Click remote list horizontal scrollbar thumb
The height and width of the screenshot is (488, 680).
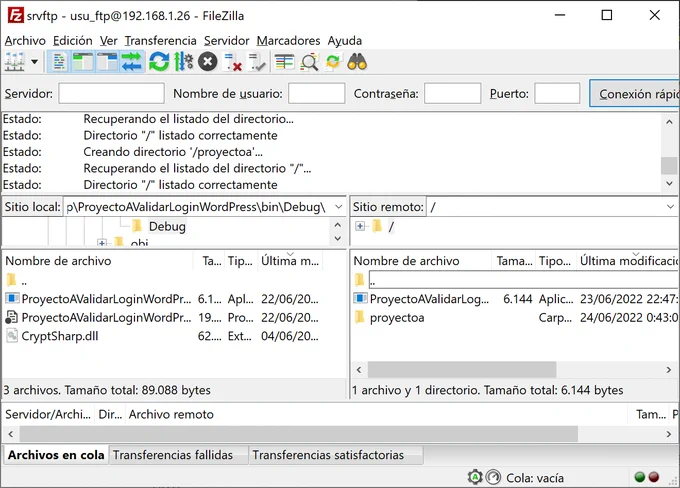[462, 370]
